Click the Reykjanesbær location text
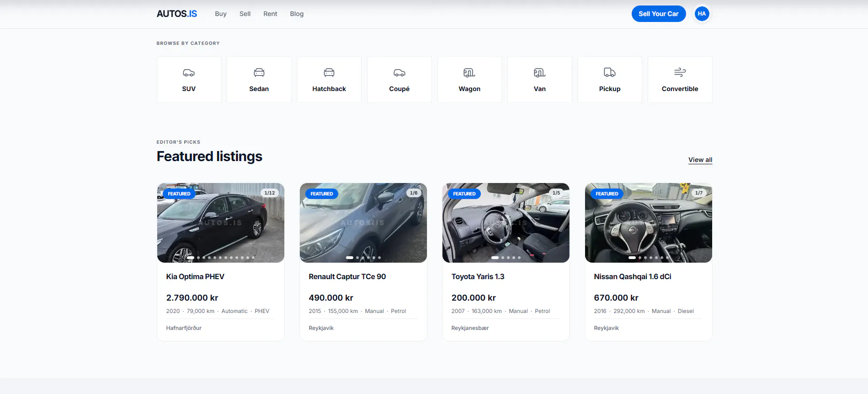Image resolution: width=868 pixels, height=394 pixels. (x=470, y=328)
